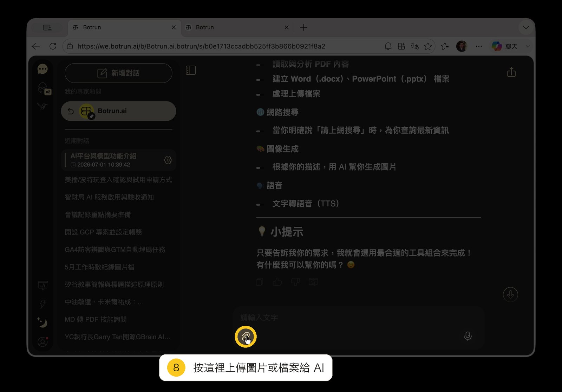Open a new browser tab
This screenshot has width=562, height=392.
pos(304,27)
